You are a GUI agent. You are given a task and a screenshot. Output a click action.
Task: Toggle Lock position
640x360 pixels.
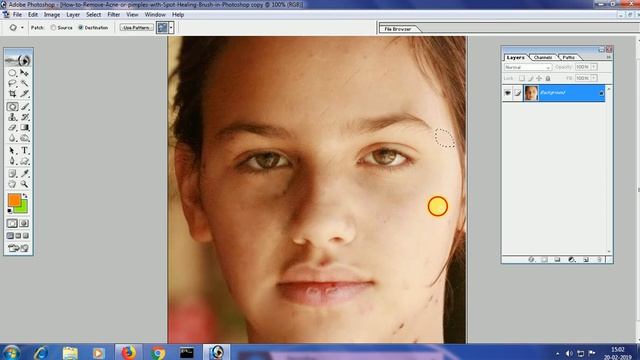(x=539, y=78)
